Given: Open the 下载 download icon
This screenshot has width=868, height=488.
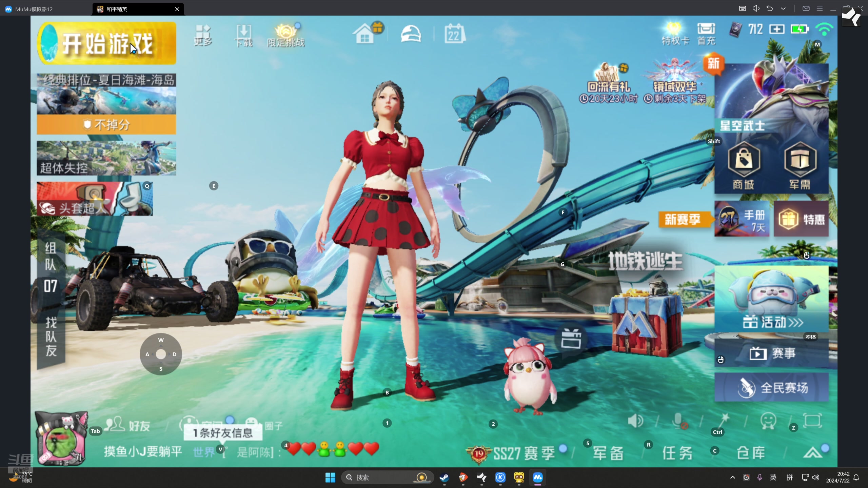Looking at the screenshot, I should click(243, 35).
